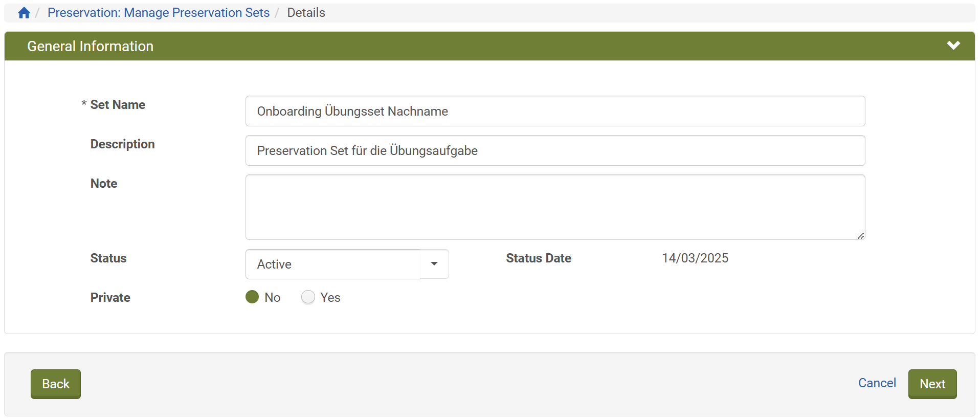Click the General Information header title
The height and width of the screenshot is (420, 980).
pos(91,47)
